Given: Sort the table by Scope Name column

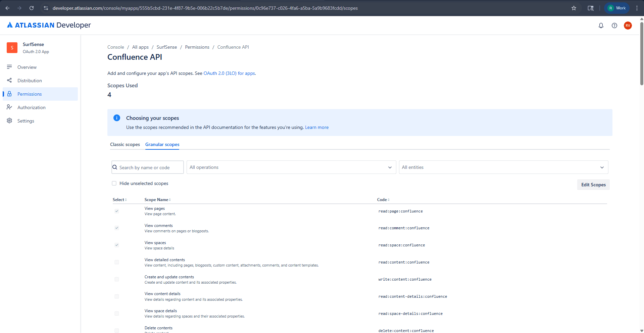Looking at the screenshot, I should [x=157, y=199].
